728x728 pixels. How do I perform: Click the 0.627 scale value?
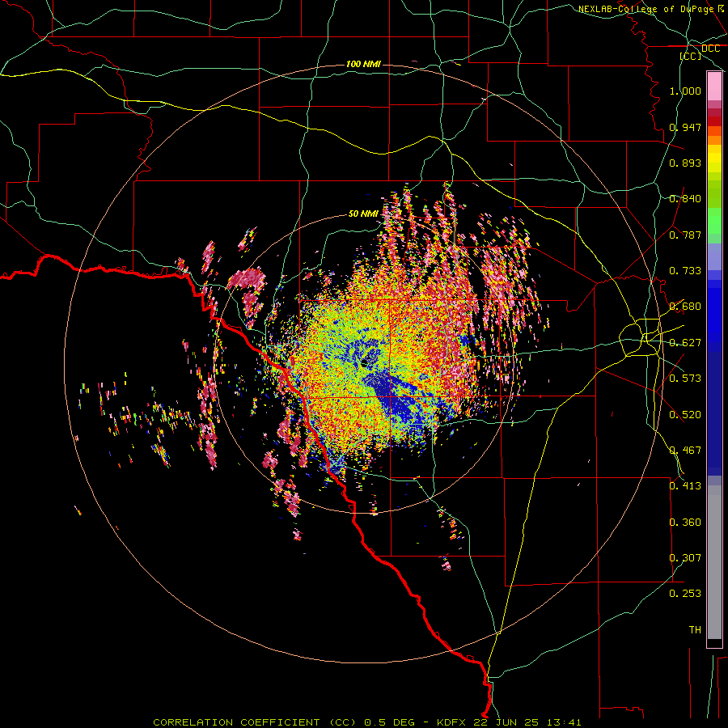pos(685,343)
